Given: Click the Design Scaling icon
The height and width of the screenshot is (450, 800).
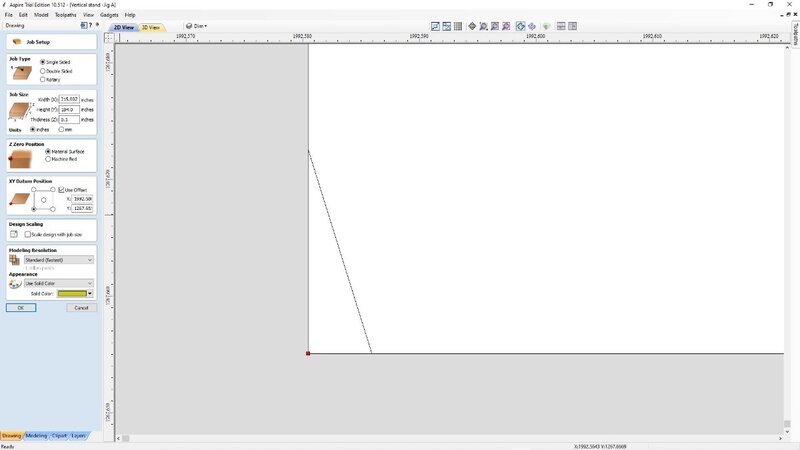Looking at the screenshot, I should coord(14,234).
